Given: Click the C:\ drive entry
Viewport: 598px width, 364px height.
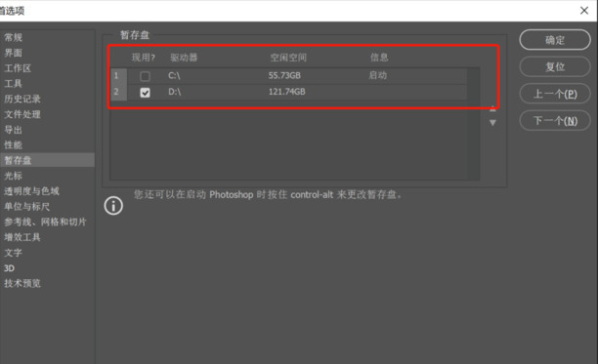Looking at the screenshot, I should (174, 75).
